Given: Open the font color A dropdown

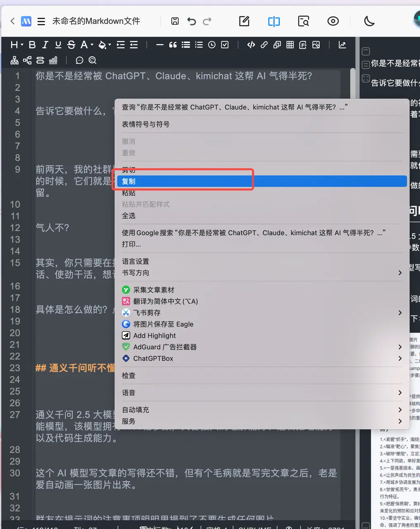Looking at the screenshot, I should tap(87, 45).
